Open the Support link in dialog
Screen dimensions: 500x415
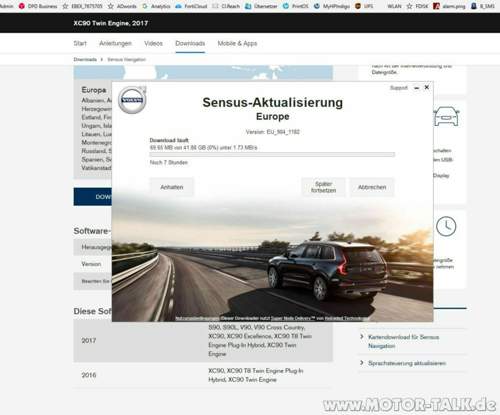[x=399, y=88]
